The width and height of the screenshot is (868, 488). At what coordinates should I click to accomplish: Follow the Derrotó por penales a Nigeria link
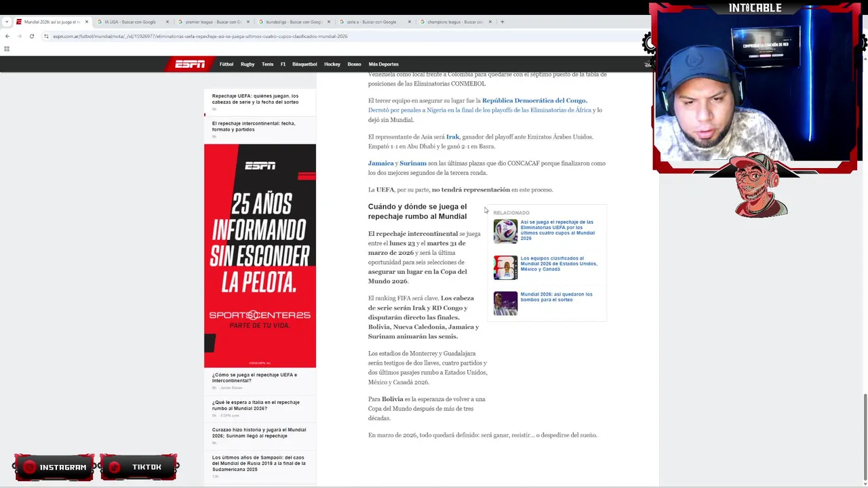tap(480, 110)
